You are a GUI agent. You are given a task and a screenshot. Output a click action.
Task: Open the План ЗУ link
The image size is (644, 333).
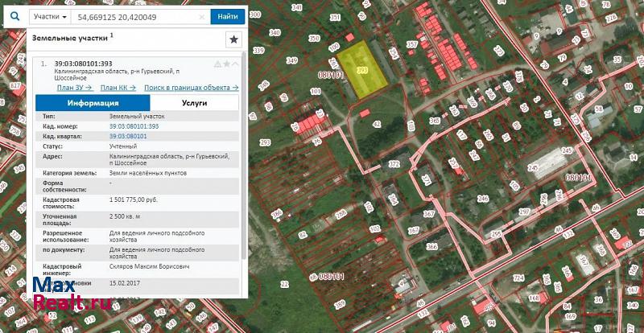[74, 87]
